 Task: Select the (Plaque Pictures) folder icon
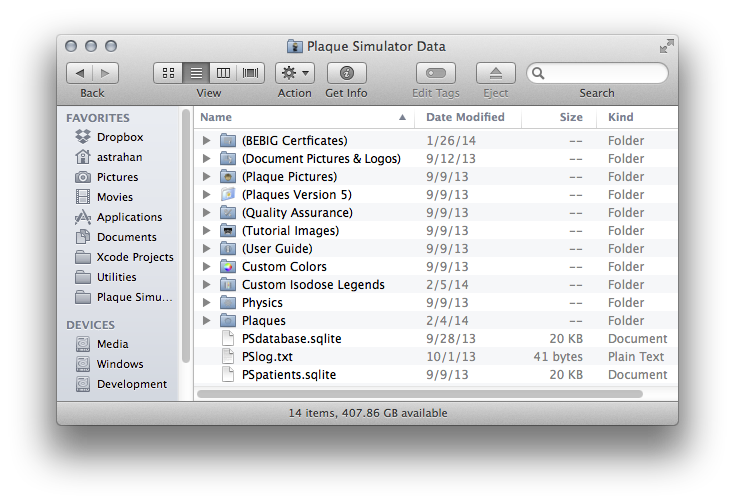click(x=228, y=176)
